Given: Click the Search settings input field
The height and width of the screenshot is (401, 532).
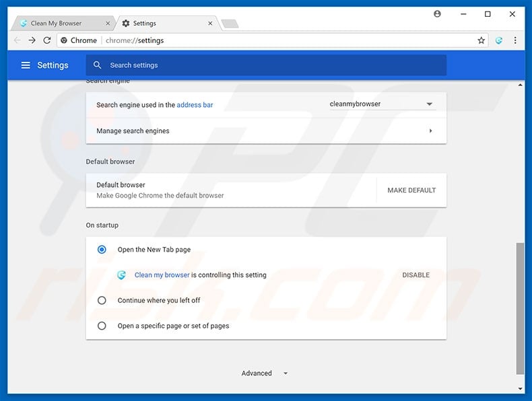Looking at the screenshot, I should [x=266, y=65].
